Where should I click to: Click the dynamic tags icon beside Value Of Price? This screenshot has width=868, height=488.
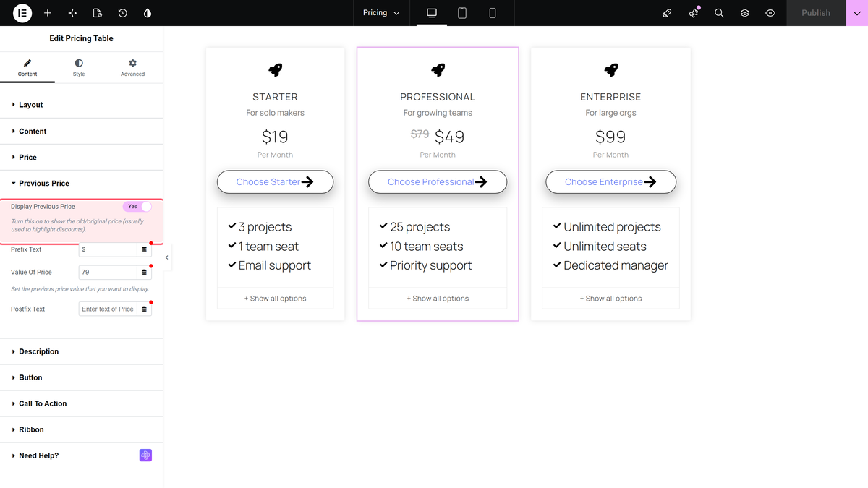click(x=144, y=273)
